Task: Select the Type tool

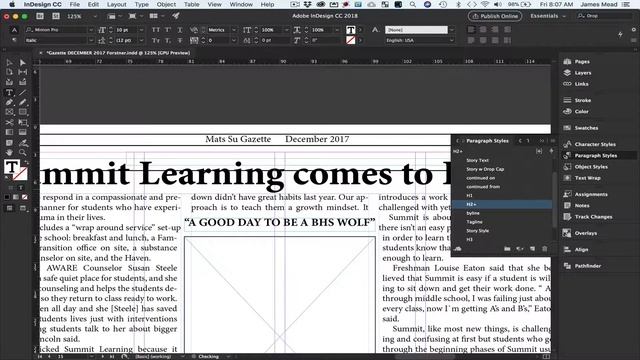Action: pos(9,92)
